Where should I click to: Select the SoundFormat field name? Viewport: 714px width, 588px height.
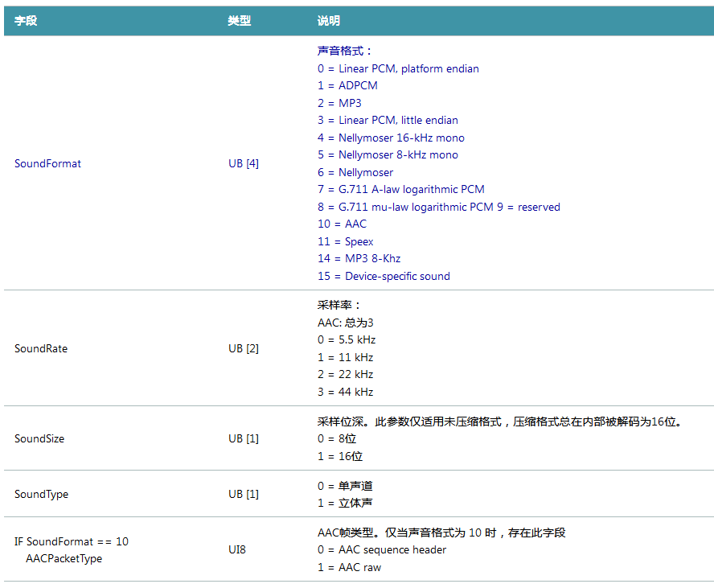pyautogui.click(x=47, y=163)
